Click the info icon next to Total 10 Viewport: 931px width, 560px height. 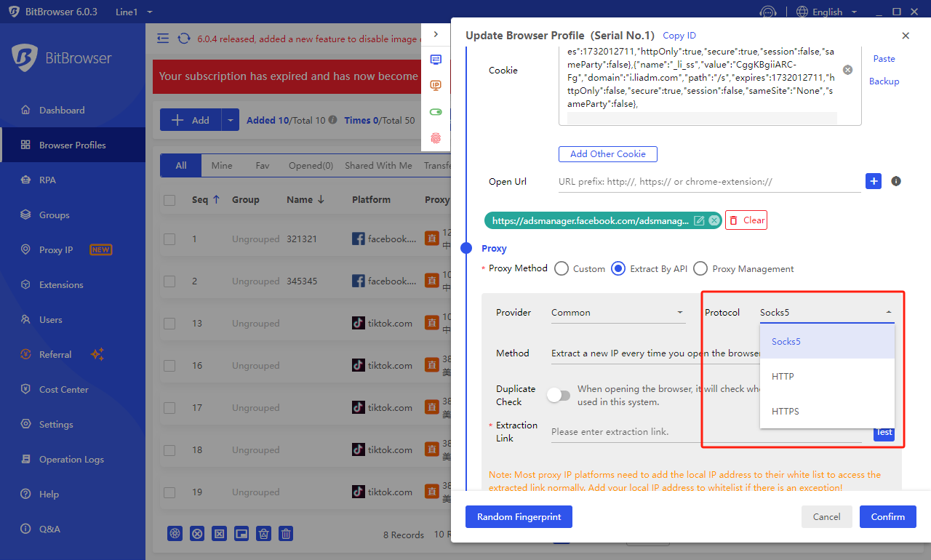point(332,120)
